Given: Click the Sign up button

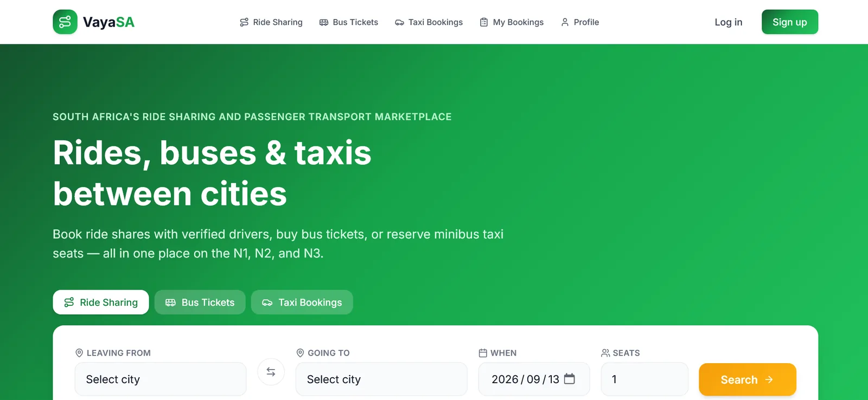Looking at the screenshot, I should coord(790,22).
